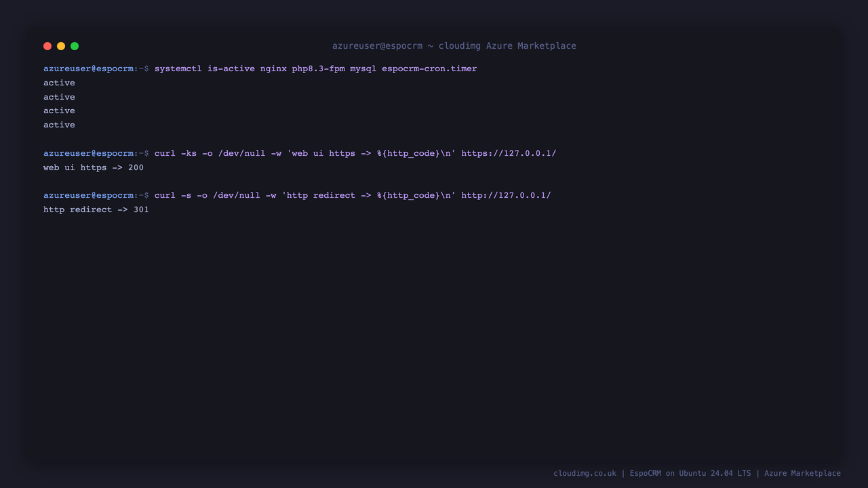Click the green maximize window button
The image size is (868, 488).
click(75, 46)
